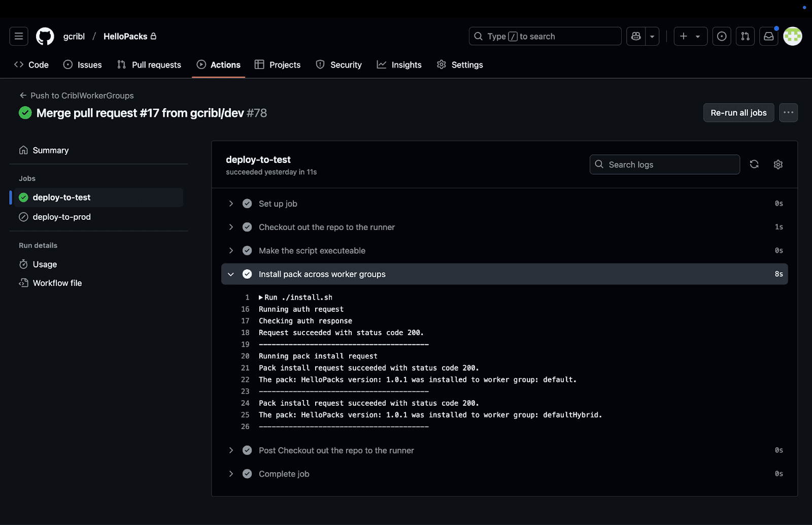Expand the Set up job step
The image size is (812, 525).
coord(231,204)
